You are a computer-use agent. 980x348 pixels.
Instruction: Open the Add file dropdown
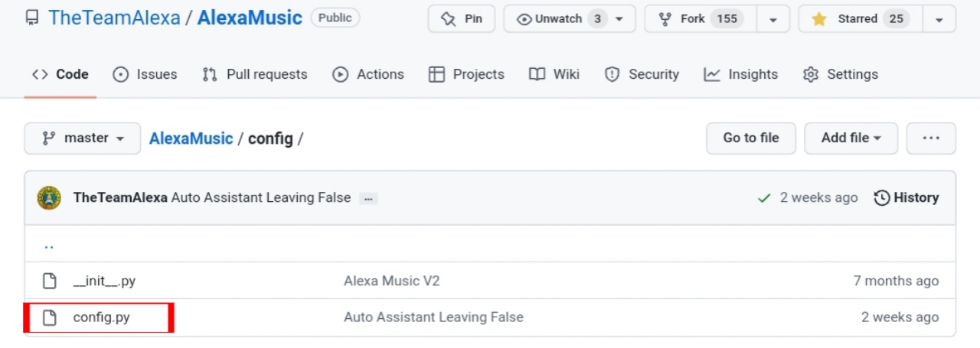(851, 138)
